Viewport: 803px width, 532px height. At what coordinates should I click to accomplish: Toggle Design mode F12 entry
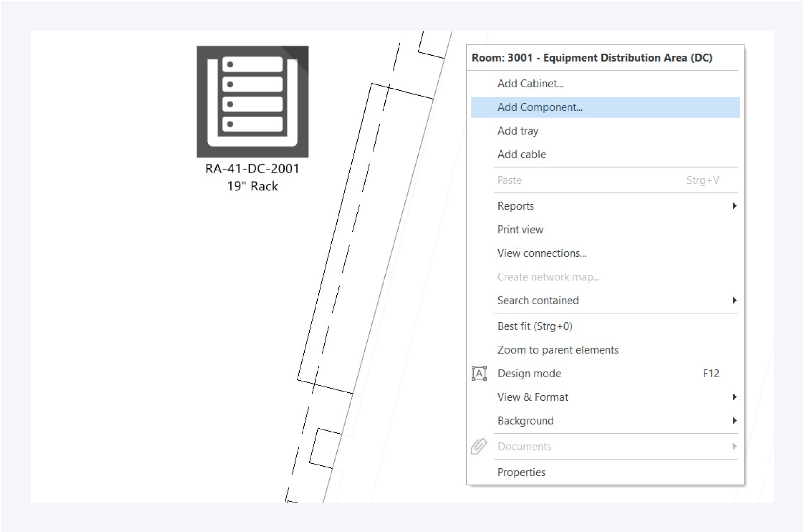coord(529,374)
